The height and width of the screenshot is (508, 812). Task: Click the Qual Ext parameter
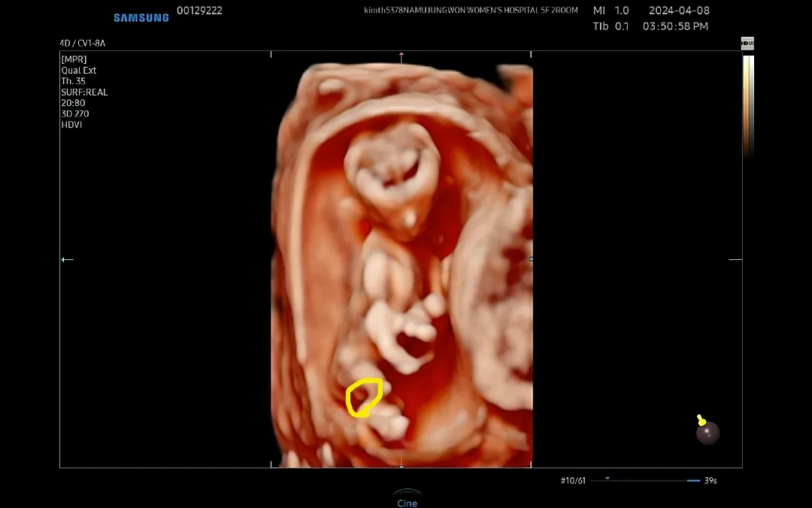pyautogui.click(x=79, y=70)
